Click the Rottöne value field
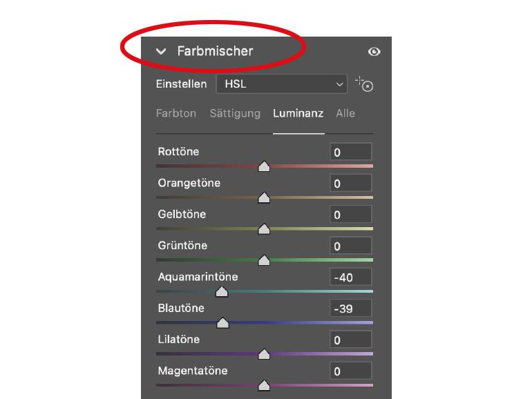The height and width of the screenshot is (399, 532). click(x=350, y=153)
